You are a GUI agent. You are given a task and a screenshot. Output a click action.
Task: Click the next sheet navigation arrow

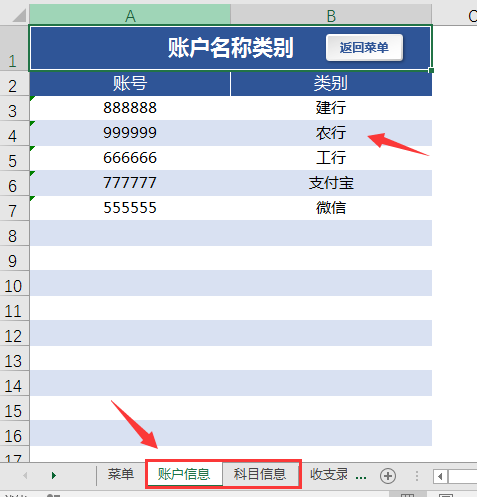click(x=54, y=475)
